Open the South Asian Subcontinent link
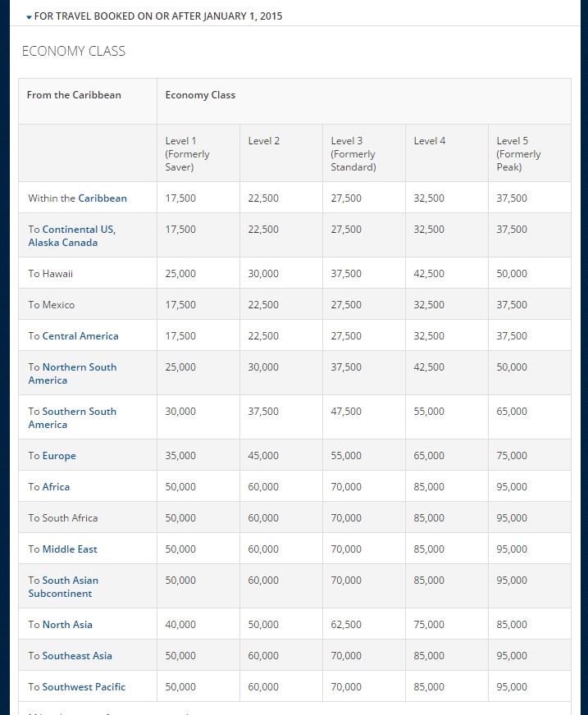The width and height of the screenshot is (588, 715). 63,587
